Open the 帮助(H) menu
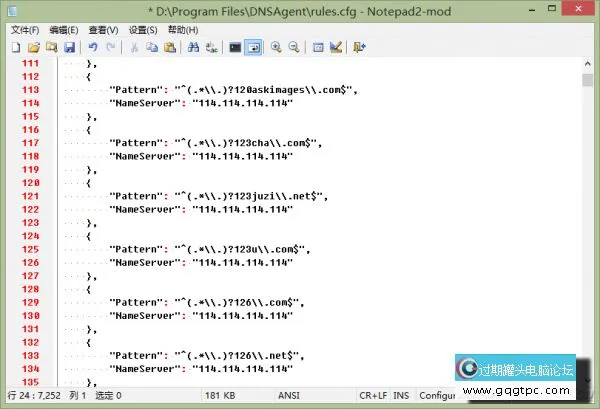Image resolution: width=600 pixels, height=409 pixels. click(x=183, y=30)
